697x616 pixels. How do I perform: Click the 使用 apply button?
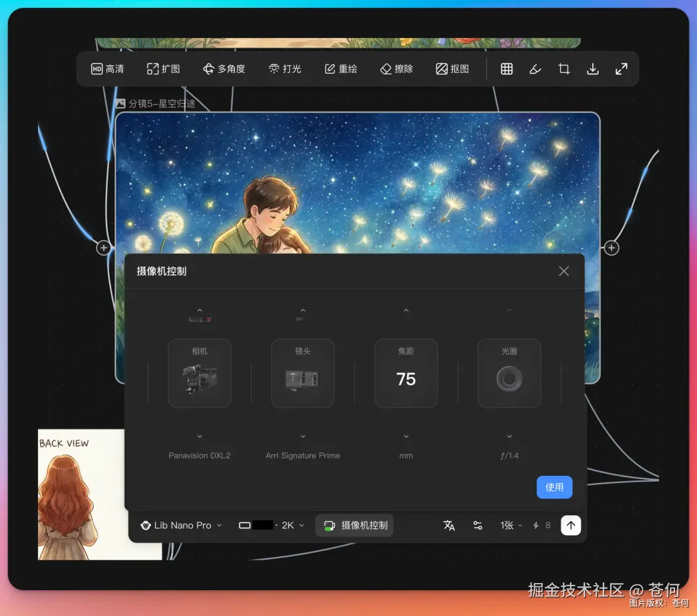554,487
